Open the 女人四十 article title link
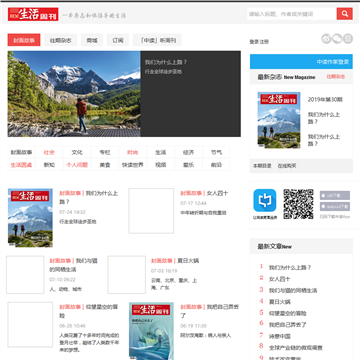 (x=217, y=193)
